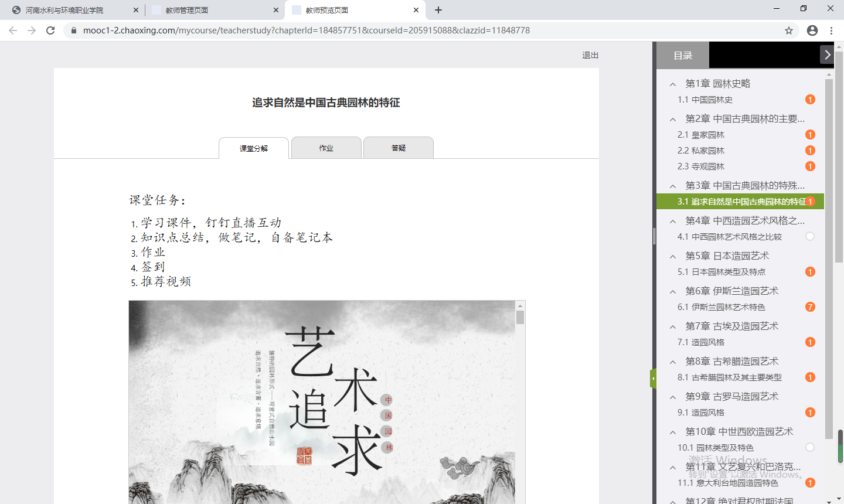Click the 退出 link

point(590,55)
